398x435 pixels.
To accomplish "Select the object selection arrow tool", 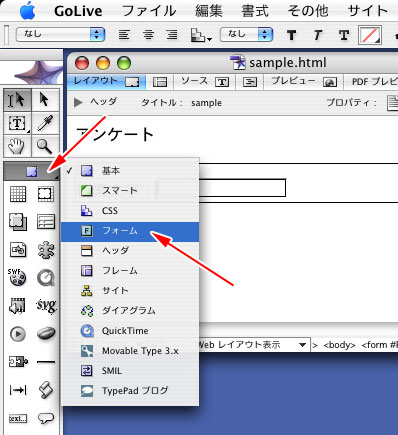I will [45, 100].
